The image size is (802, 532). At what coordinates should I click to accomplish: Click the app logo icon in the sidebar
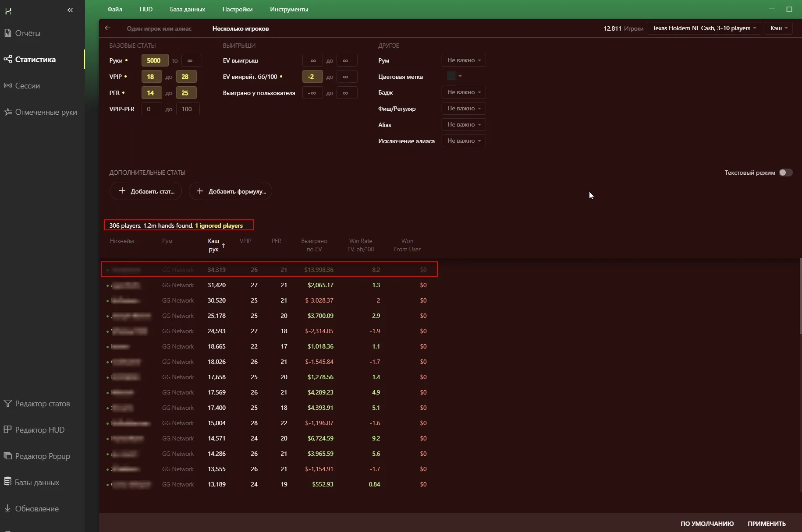[x=8, y=11]
